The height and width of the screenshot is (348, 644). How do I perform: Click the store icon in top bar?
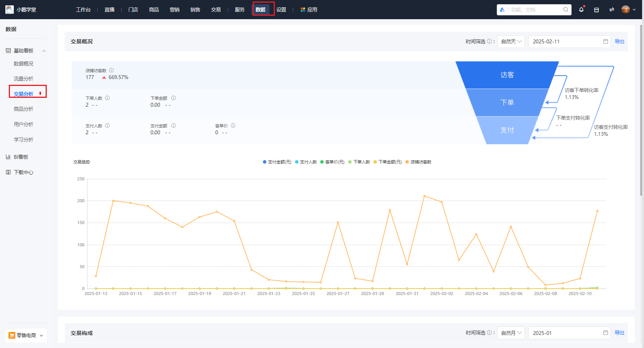[596, 10]
